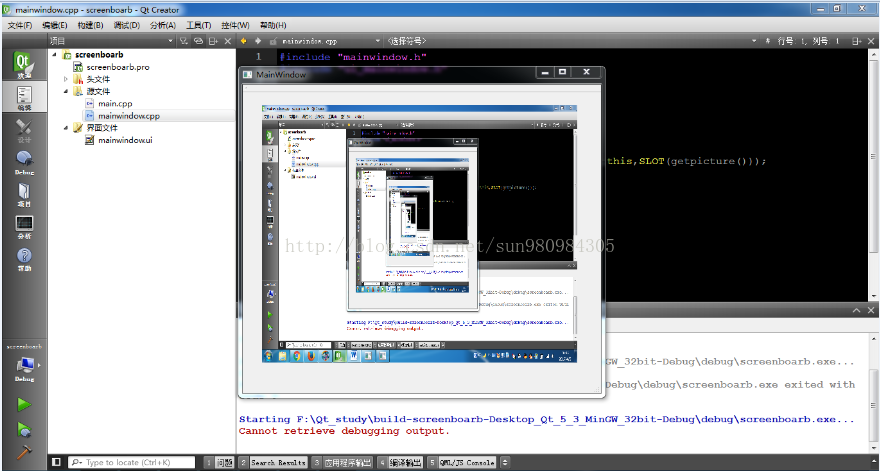Open the 文件(F) menu
This screenshot has height=471, width=880.
click(x=20, y=25)
